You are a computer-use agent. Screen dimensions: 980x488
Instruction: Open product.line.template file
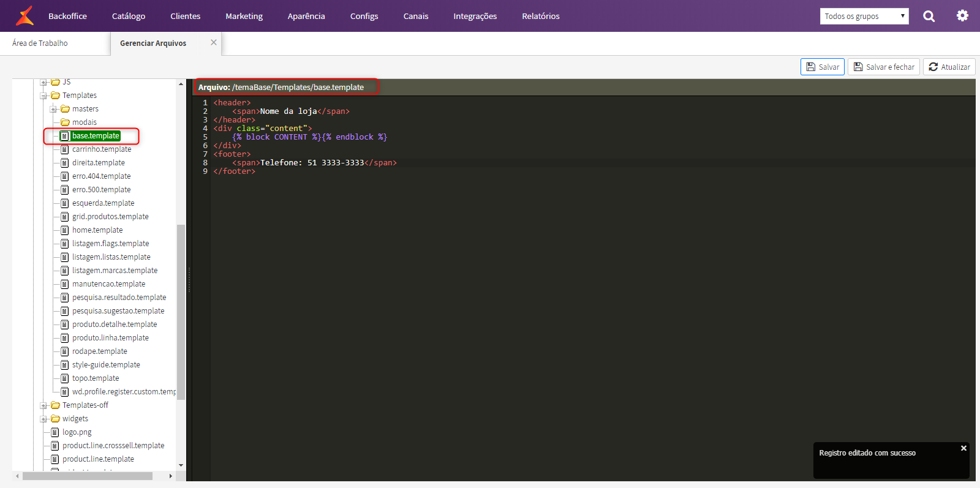click(x=98, y=459)
